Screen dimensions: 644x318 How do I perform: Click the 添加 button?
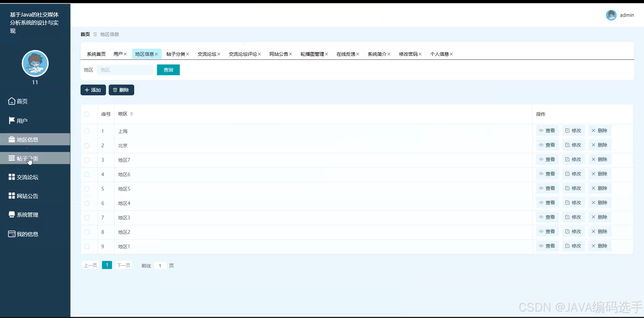point(93,90)
